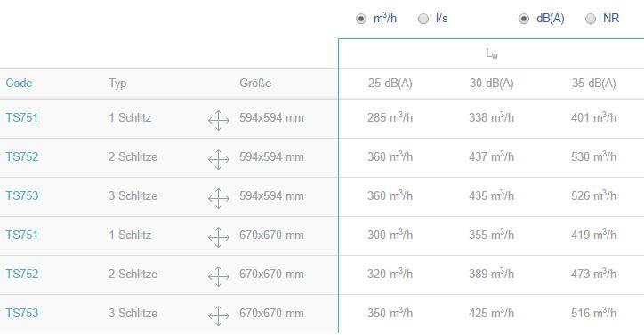Click the 30 dB(A) column header

pos(492,83)
